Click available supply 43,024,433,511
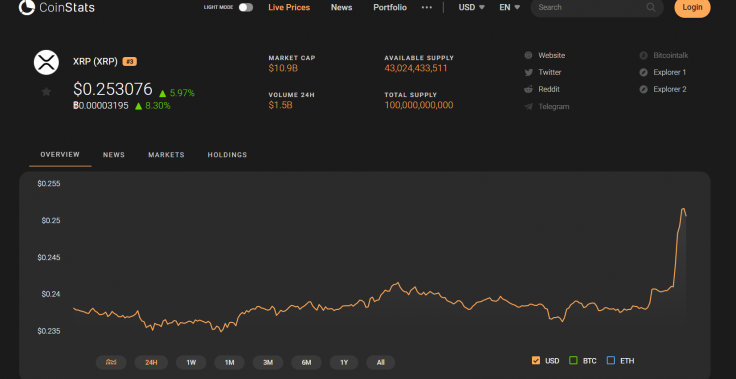 pos(416,69)
